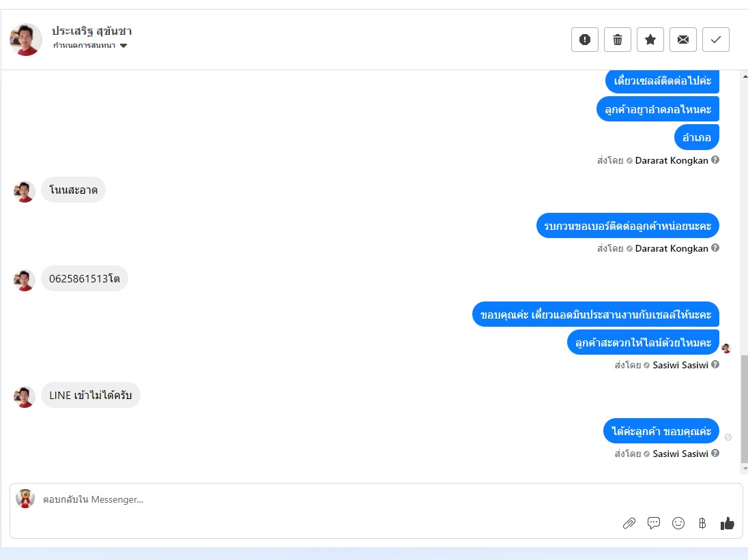Delete conversation with the trash icon

(617, 40)
